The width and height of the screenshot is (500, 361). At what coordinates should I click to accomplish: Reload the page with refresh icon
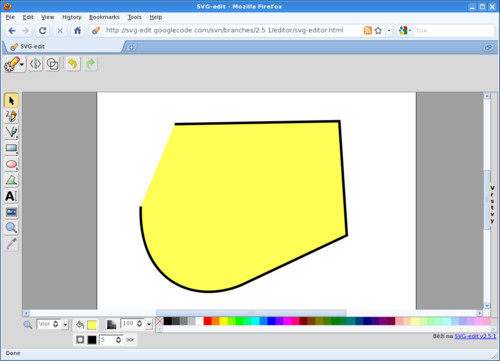[42, 31]
